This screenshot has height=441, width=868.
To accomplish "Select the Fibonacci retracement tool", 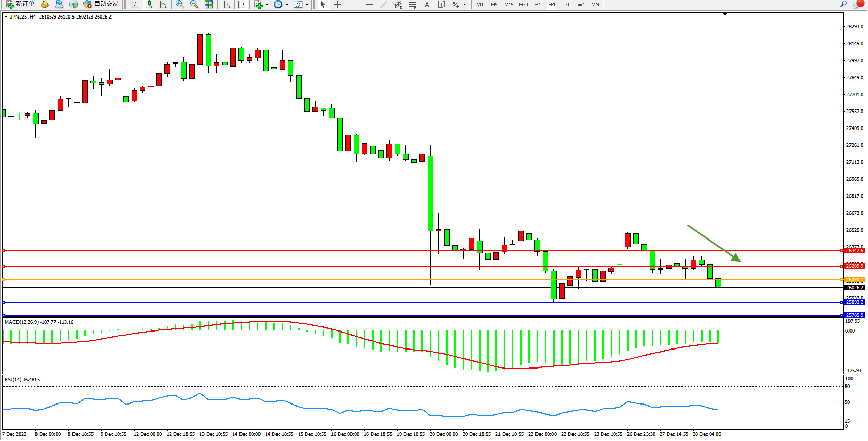I will point(412,4).
